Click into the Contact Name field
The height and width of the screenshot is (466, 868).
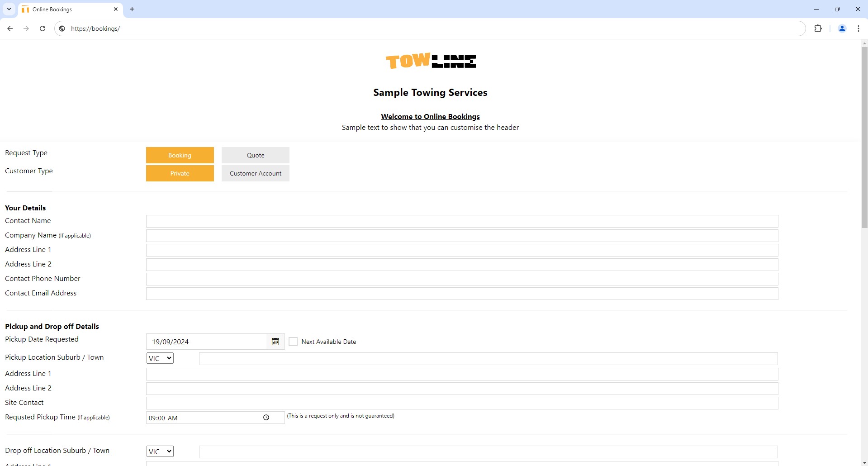[461, 221]
